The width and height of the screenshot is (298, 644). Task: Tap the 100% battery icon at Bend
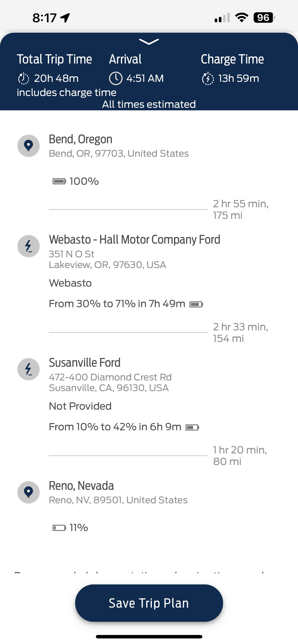pos(59,181)
